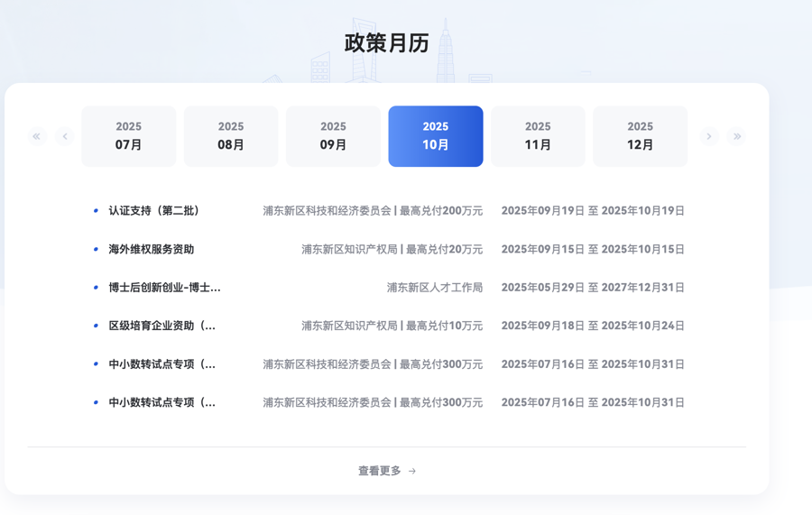Click the single-right next month arrow

[x=709, y=136]
